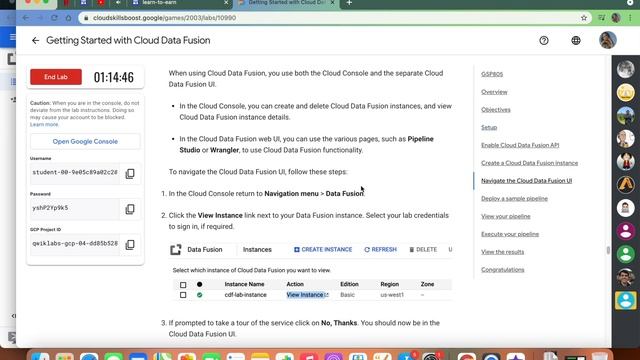The image size is (640, 360).
Task: Reload the page with browser refresh icon
Action: 54,18
